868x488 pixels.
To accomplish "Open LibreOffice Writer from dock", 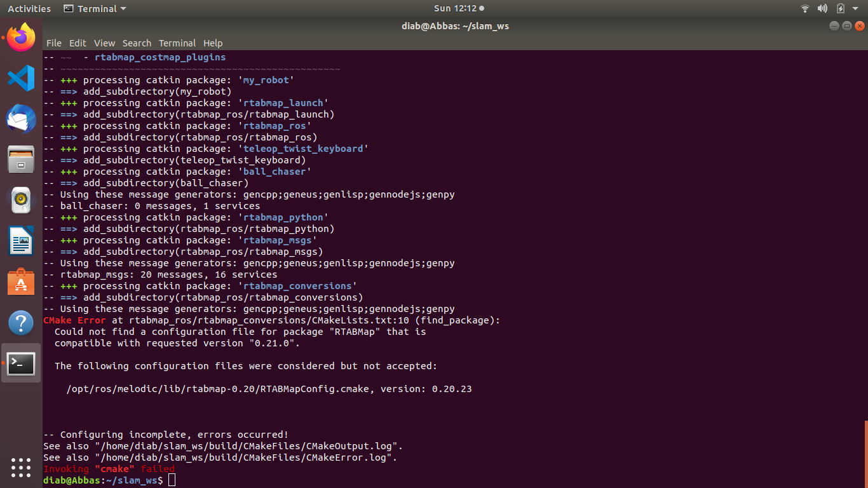I will pos(21,241).
